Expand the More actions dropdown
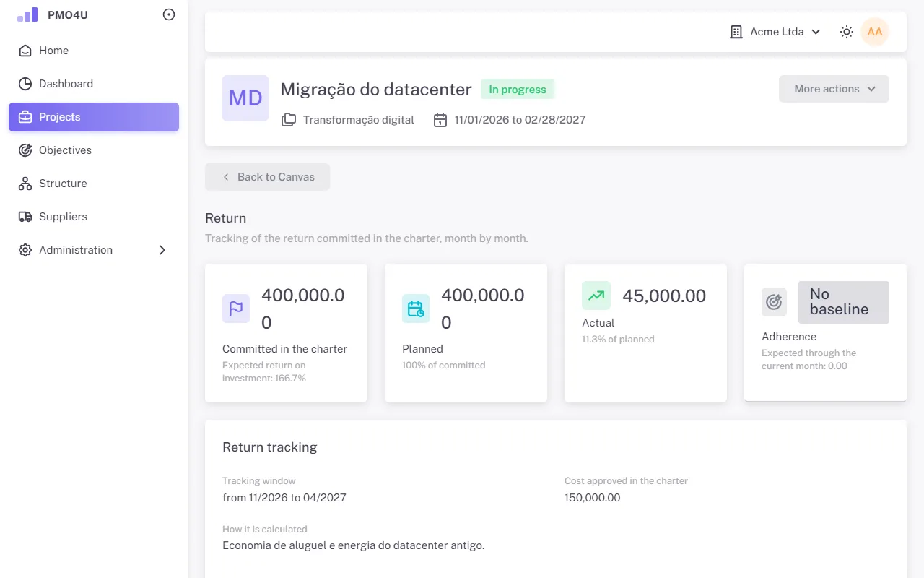The width and height of the screenshot is (924, 578). coord(834,89)
